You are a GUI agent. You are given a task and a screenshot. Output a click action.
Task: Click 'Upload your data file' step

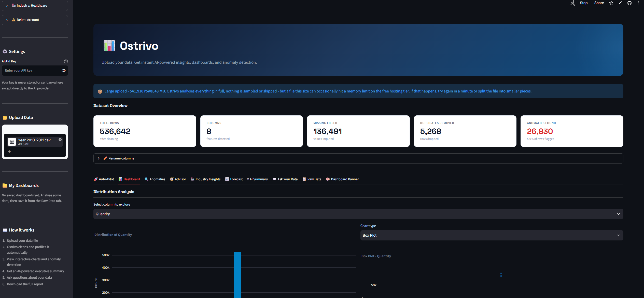pyautogui.click(x=22, y=241)
